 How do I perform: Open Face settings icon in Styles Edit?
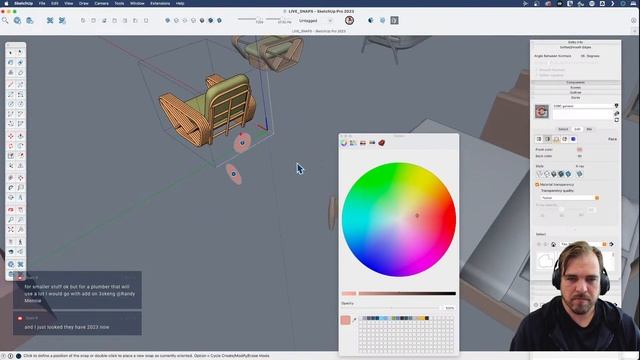(547, 139)
